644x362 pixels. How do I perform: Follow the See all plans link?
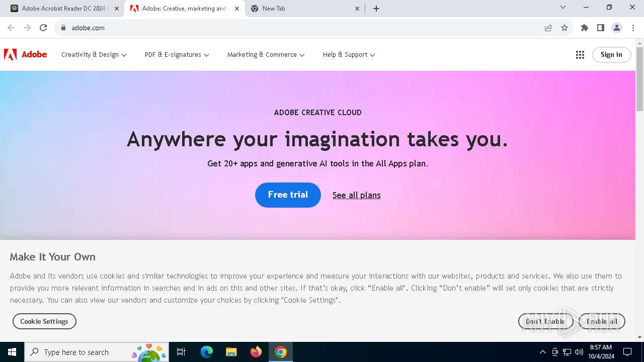tap(356, 195)
